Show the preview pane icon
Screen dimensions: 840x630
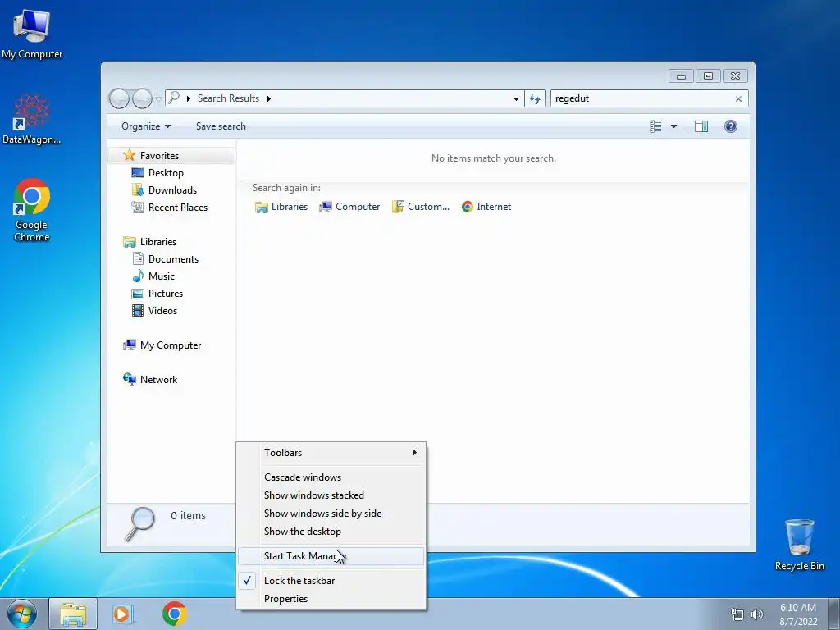coord(701,126)
